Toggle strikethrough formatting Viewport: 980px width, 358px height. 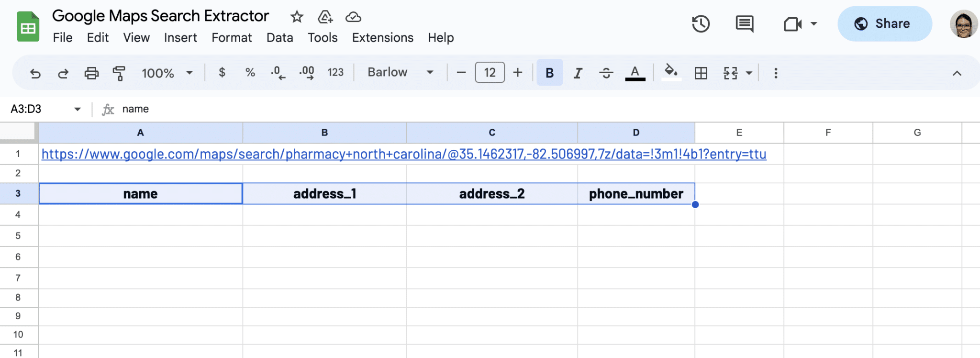click(606, 73)
